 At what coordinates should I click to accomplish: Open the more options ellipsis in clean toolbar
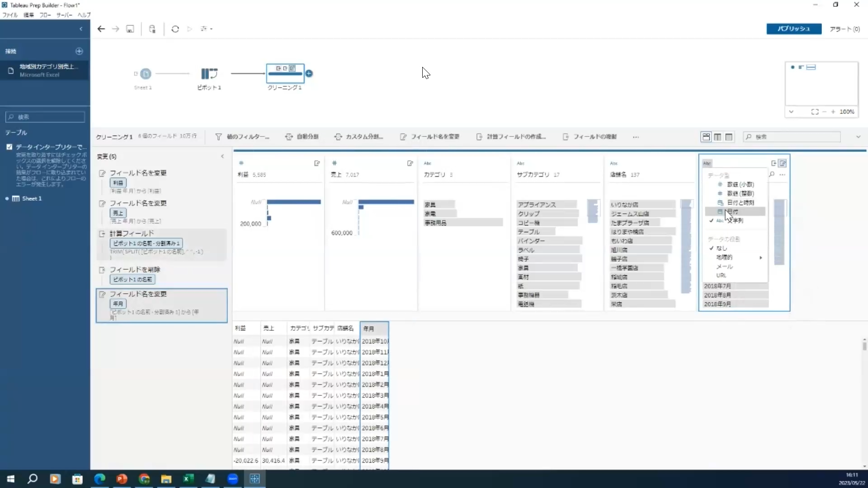coord(636,137)
